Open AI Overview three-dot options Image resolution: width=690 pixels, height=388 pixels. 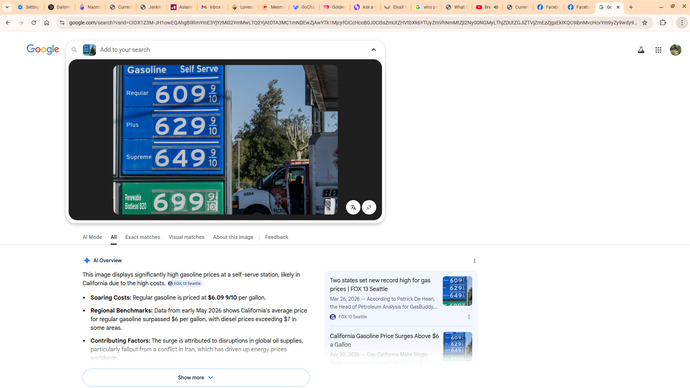[474, 261]
